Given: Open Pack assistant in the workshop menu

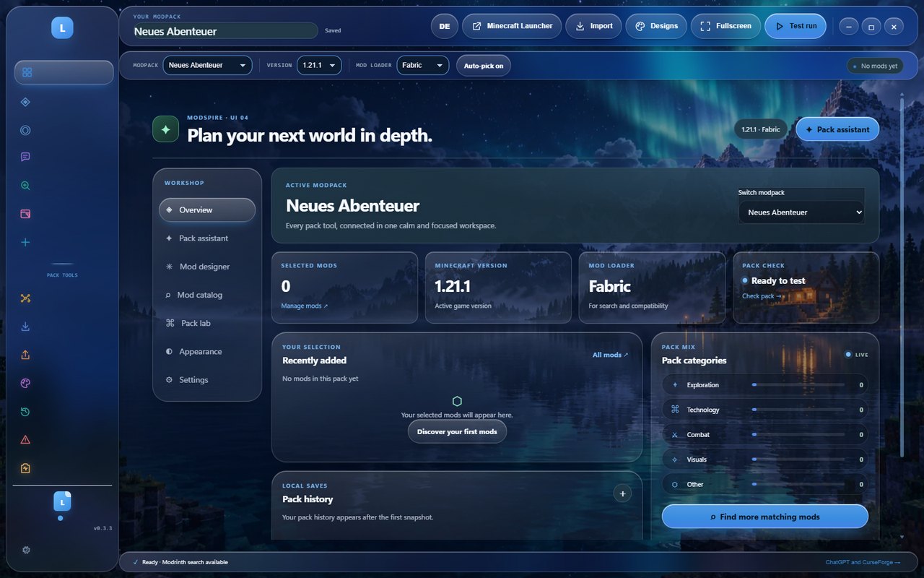Looking at the screenshot, I should (207, 238).
